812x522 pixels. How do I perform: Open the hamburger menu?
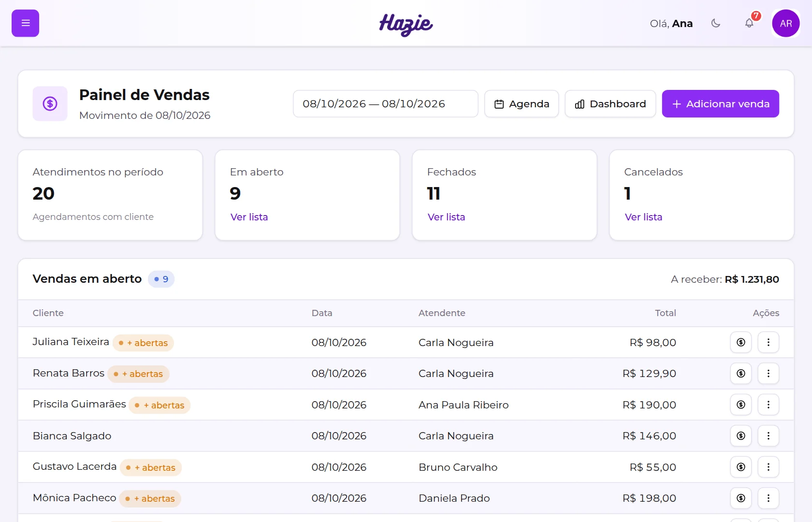25,23
